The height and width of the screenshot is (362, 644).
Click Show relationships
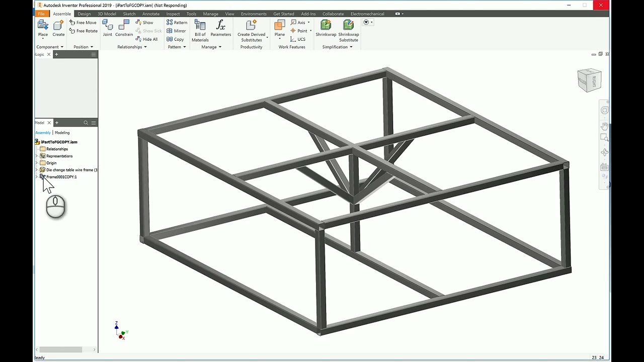pyautogui.click(x=144, y=23)
